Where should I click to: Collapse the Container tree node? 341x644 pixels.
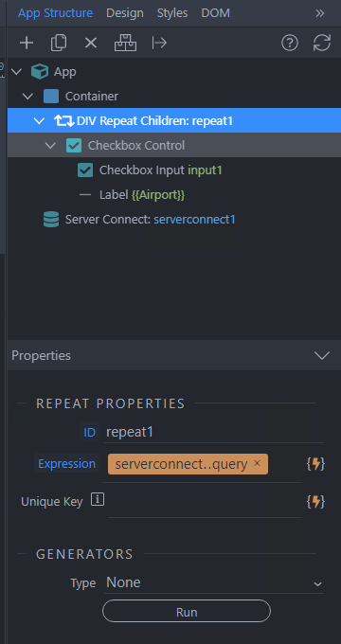(27, 97)
